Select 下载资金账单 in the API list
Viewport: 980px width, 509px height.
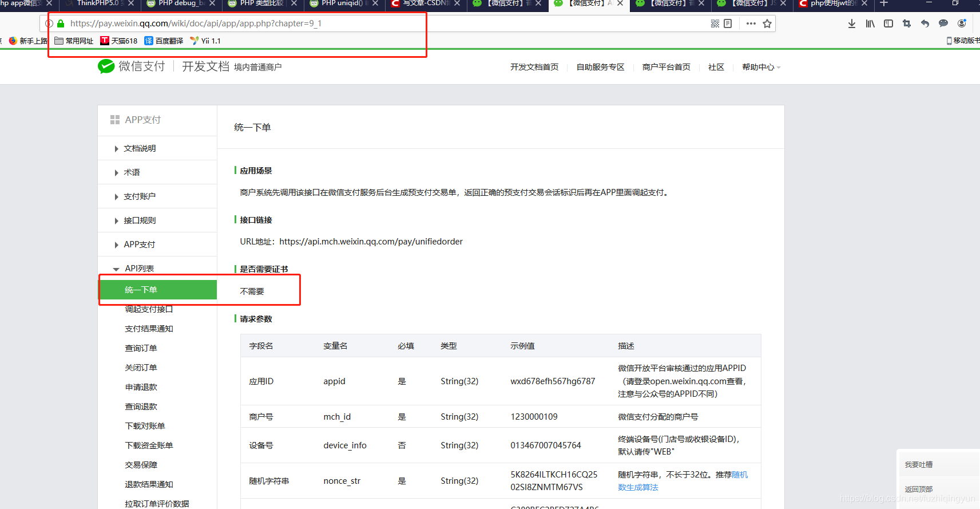click(x=149, y=445)
